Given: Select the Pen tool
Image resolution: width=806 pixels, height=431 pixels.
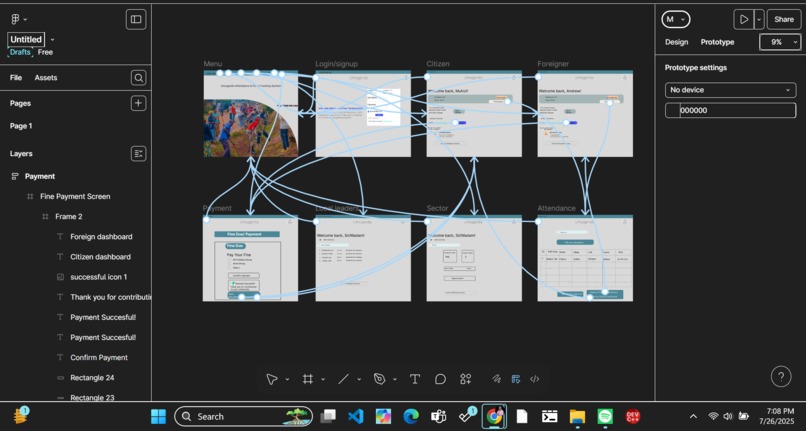Looking at the screenshot, I should [x=379, y=379].
